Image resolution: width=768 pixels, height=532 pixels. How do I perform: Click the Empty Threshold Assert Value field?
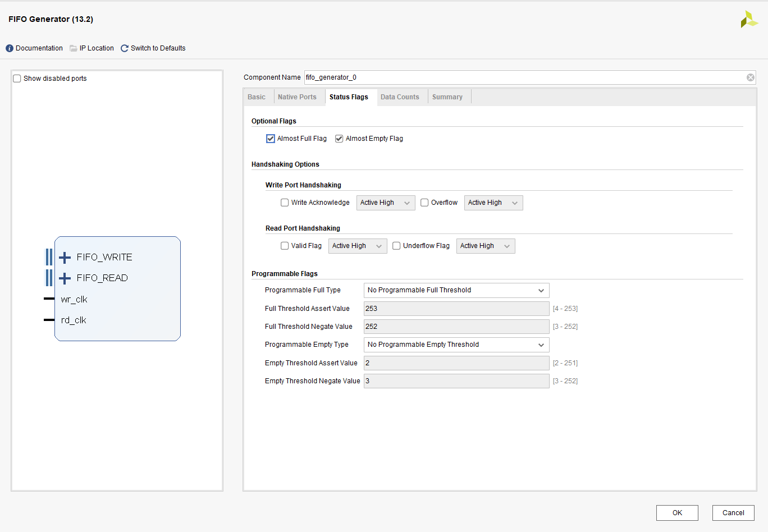pos(456,363)
